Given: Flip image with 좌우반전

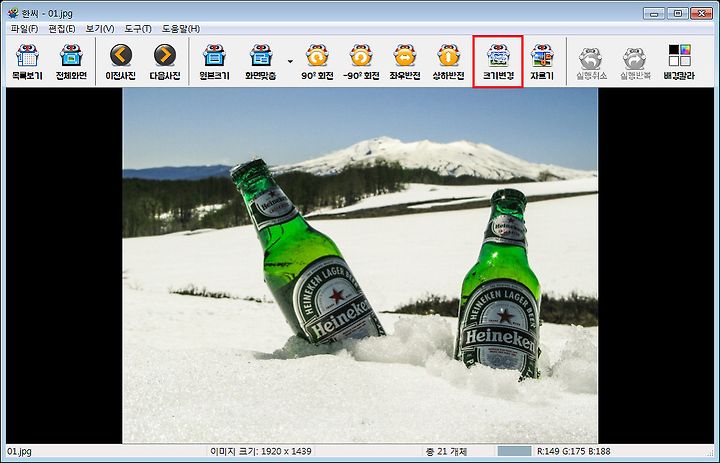Looking at the screenshot, I should click(x=405, y=62).
